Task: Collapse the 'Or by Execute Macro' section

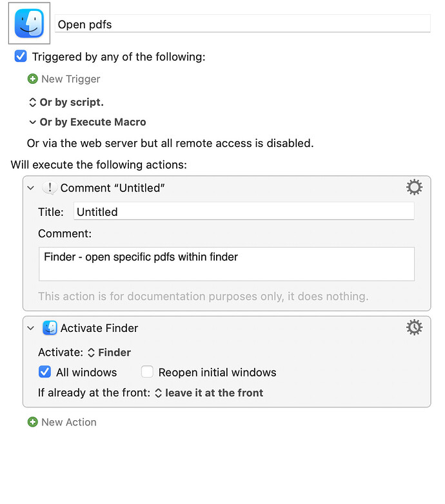Action: tap(32, 122)
